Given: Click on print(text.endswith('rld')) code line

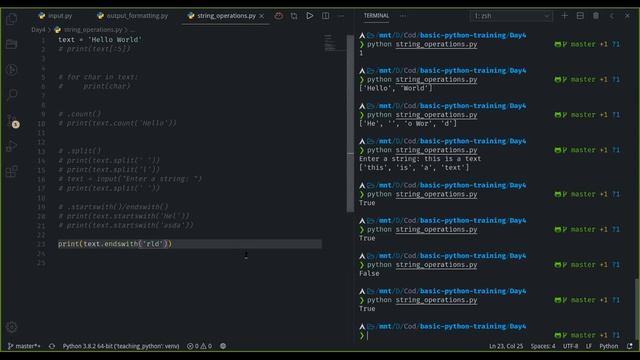Looking at the screenshot, I should [x=115, y=244].
